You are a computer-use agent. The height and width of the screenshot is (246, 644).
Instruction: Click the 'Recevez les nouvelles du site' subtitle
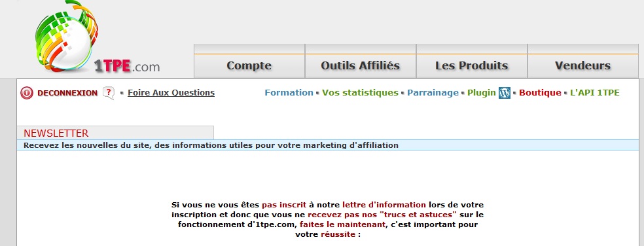click(211, 145)
